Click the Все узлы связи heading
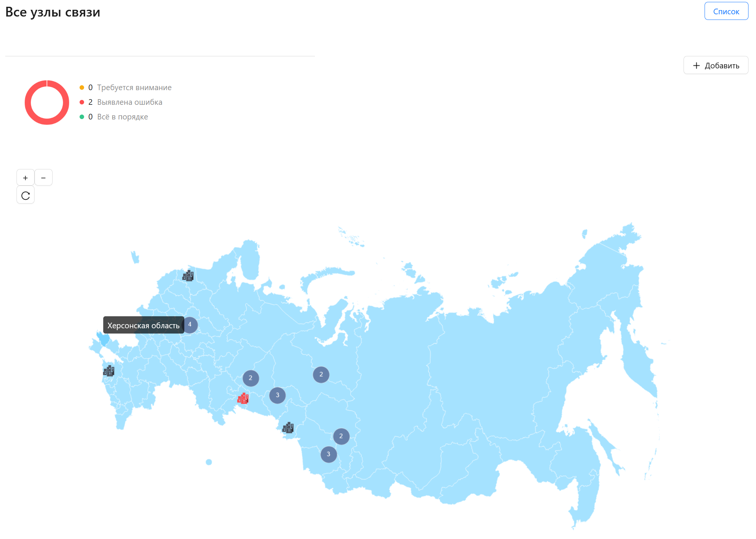 (x=53, y=12)
